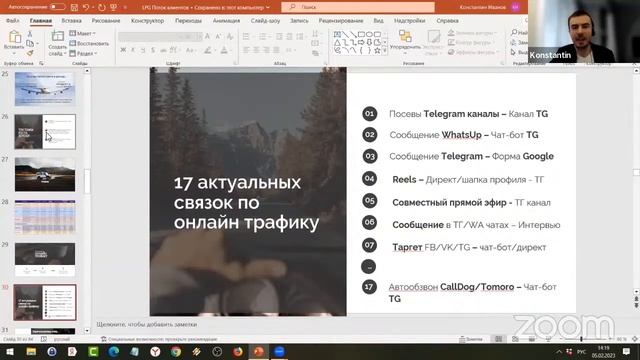
Task: Copy the selection to the clipboard
Action: pyautogui.click(x=30, y=43)
